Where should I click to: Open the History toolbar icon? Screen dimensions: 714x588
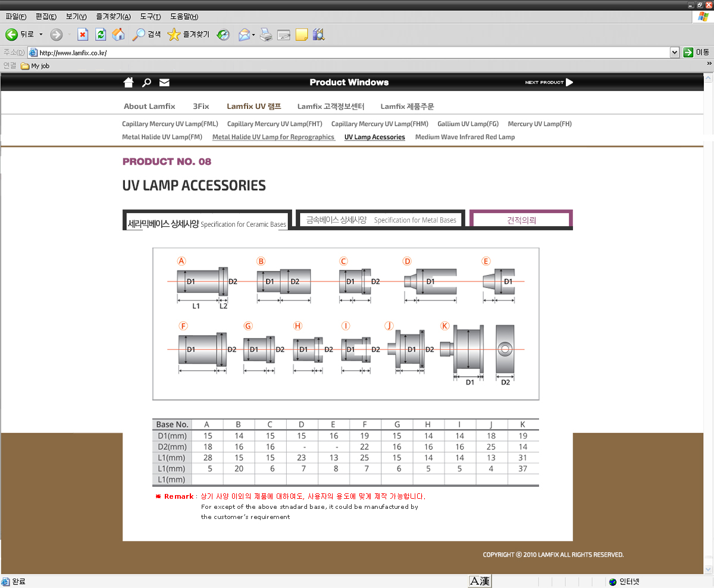(x=223, y=35)
